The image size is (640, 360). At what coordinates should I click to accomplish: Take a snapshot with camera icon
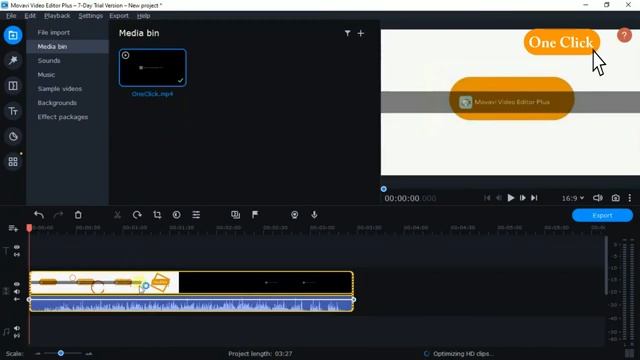pyautogui.click(x=616, y=198)
